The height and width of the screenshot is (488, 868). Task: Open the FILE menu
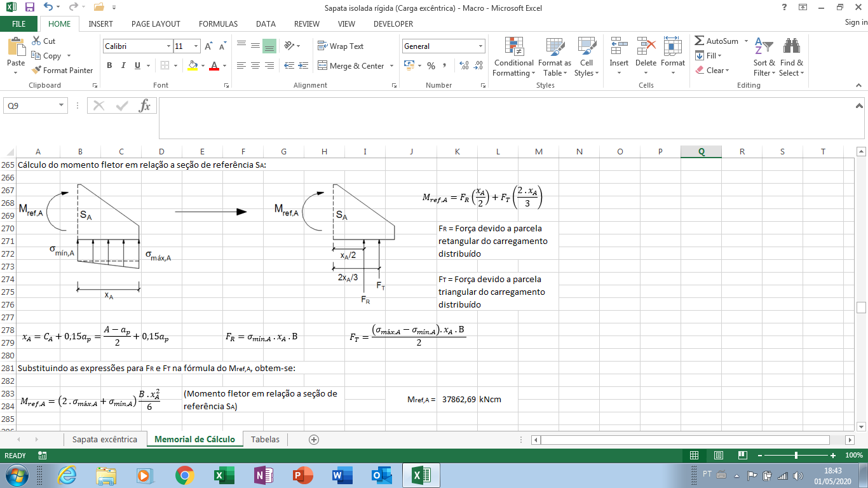pyautogui.click(x=19, y=24)
